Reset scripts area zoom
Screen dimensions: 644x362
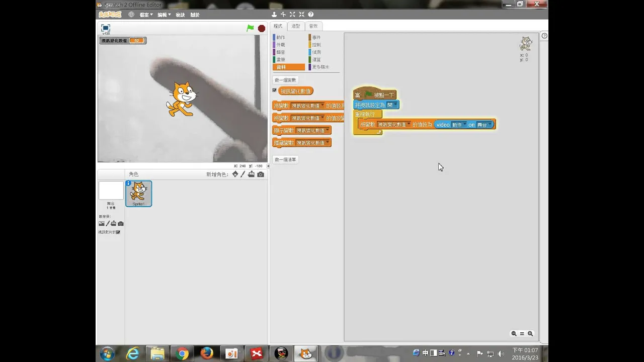pos(522,333)
